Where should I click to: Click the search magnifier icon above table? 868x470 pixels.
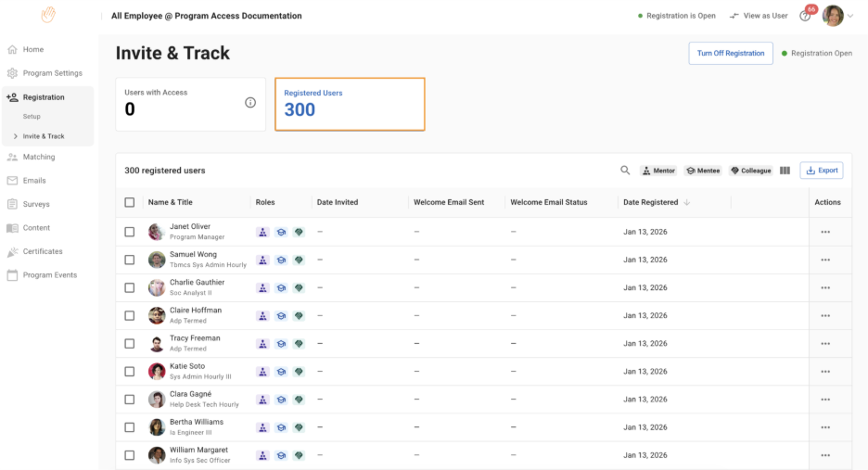pos(625,171)
